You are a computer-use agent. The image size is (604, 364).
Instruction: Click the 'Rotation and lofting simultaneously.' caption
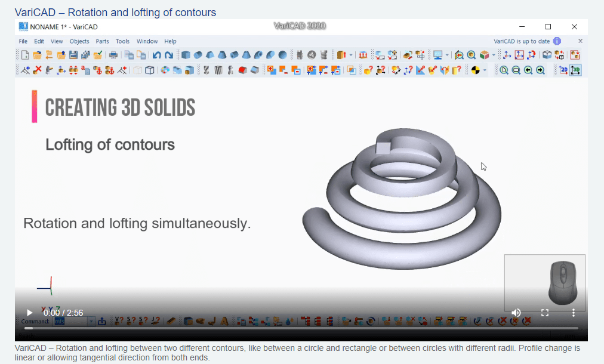click(x=137, y=223)
